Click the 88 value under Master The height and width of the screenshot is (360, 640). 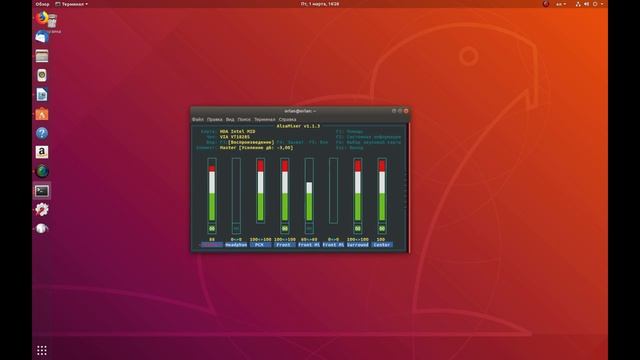pos(212,239)
